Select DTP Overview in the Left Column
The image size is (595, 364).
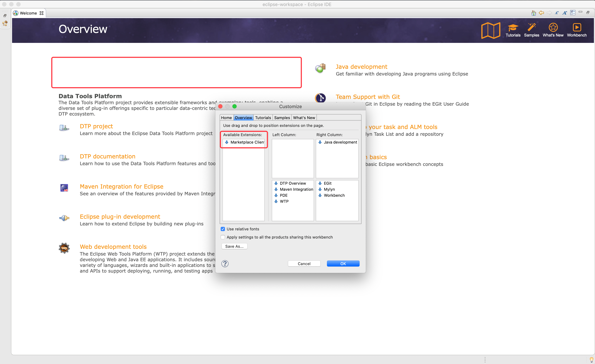293,183
